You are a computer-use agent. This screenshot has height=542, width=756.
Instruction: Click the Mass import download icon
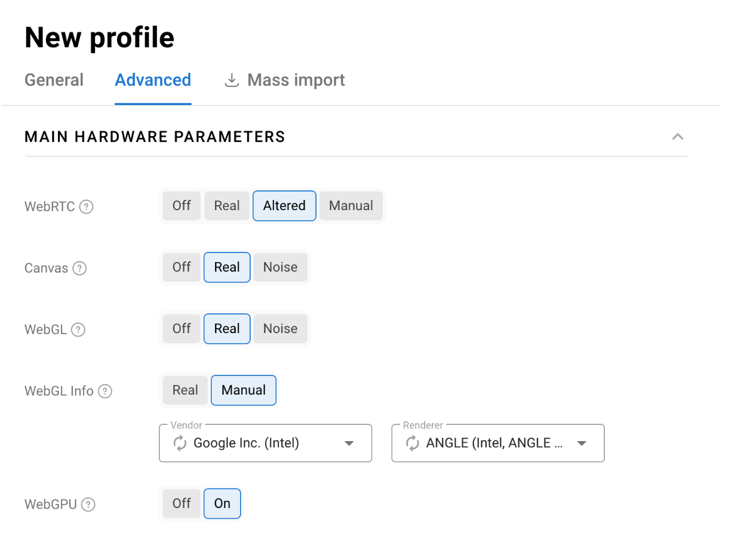231,80
